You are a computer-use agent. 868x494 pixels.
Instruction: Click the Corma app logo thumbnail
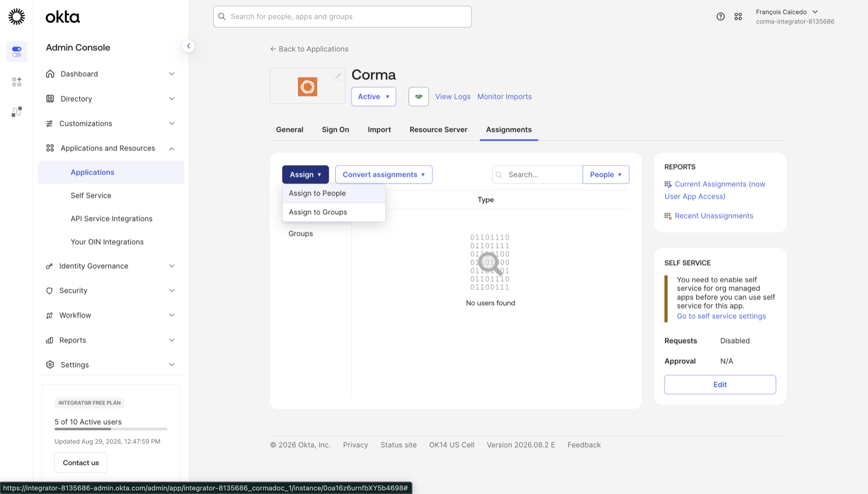(x=308, y=87)
